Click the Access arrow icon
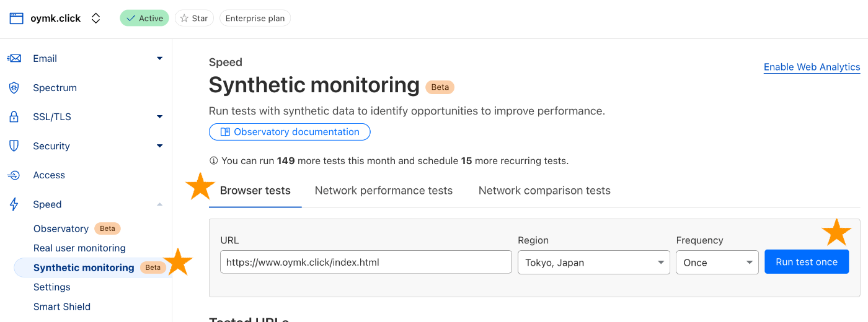This screenshot has height=322, width=868. pyautogui.click(x=14, y=175)
